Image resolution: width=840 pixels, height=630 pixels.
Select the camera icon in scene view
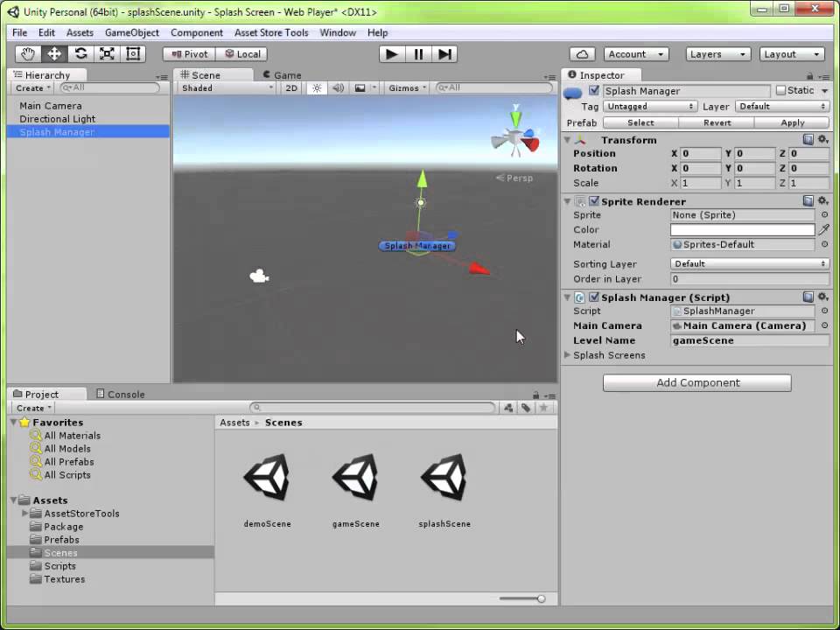(x=259, y=276)
